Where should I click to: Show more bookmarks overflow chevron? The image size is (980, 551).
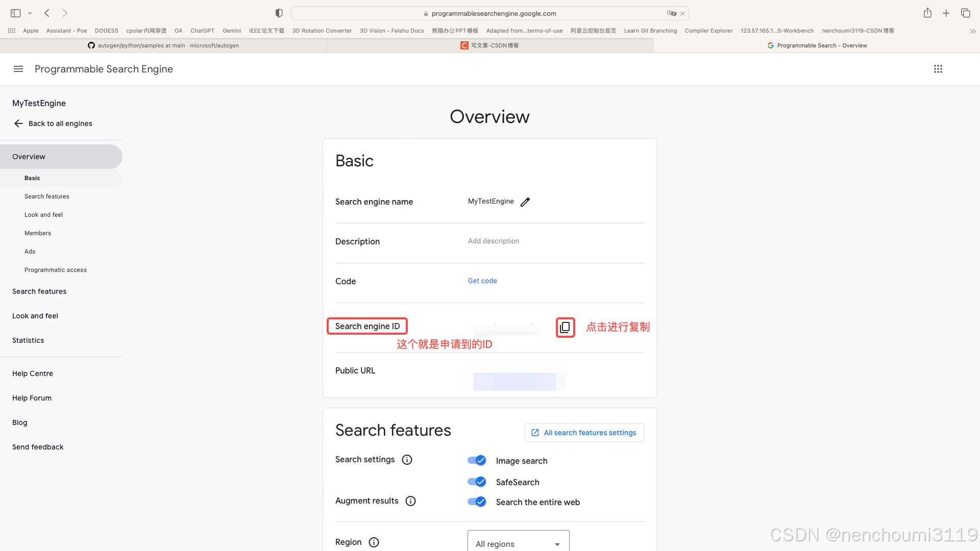coord(972,31)
